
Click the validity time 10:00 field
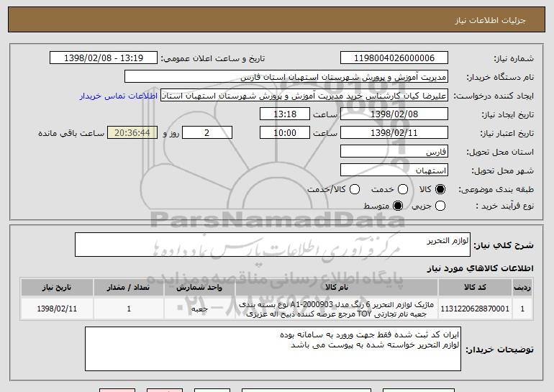[x=285, y=133]
